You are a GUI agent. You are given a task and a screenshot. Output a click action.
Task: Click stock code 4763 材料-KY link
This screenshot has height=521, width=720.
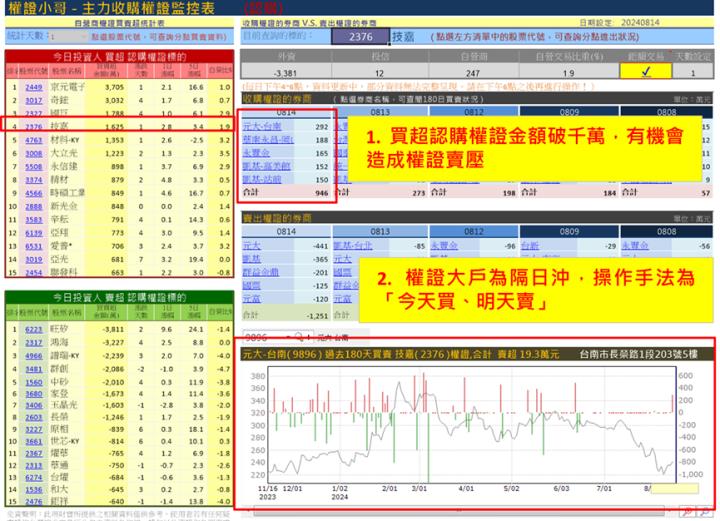coord(33,141)
